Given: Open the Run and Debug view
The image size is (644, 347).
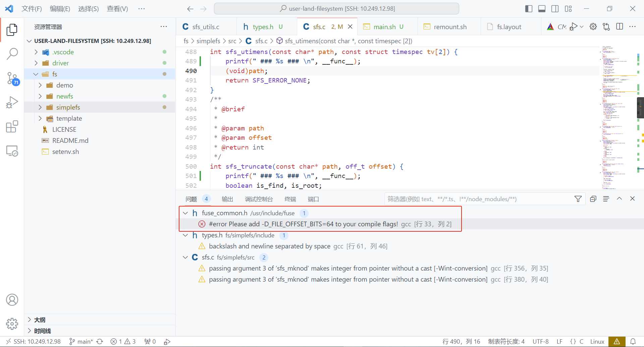Looking at the screenshot, I should click(x=12, y=103).
